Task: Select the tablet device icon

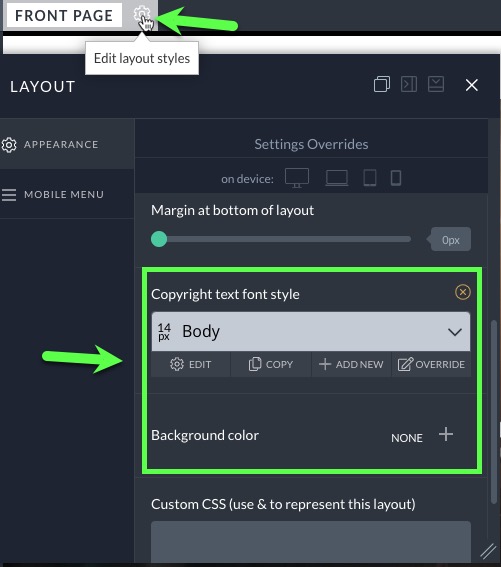Action: 370,178
